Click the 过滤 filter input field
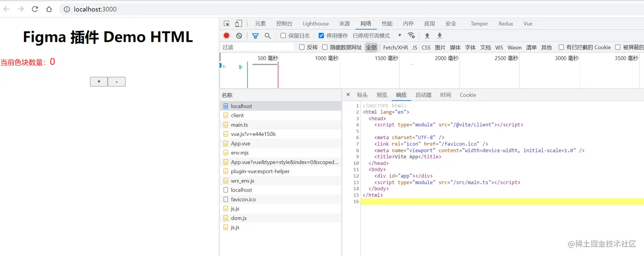This screenshot has width=644, height=256. coord(258,47)
